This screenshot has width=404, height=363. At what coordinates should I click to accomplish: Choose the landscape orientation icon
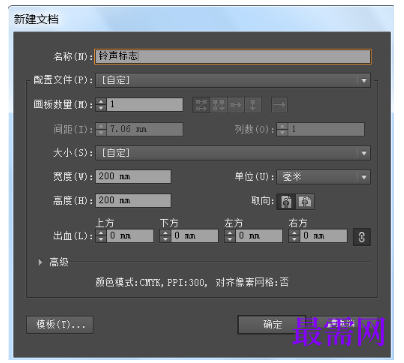coord(305,201)
